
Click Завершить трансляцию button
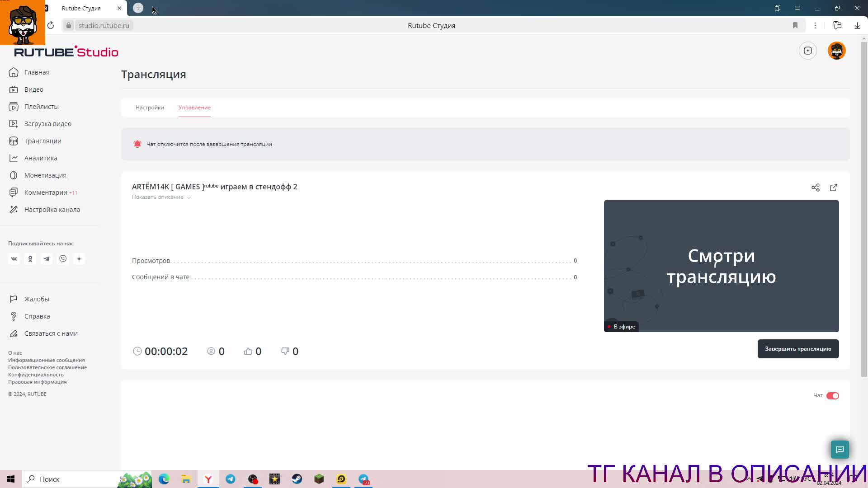(798, 349)
